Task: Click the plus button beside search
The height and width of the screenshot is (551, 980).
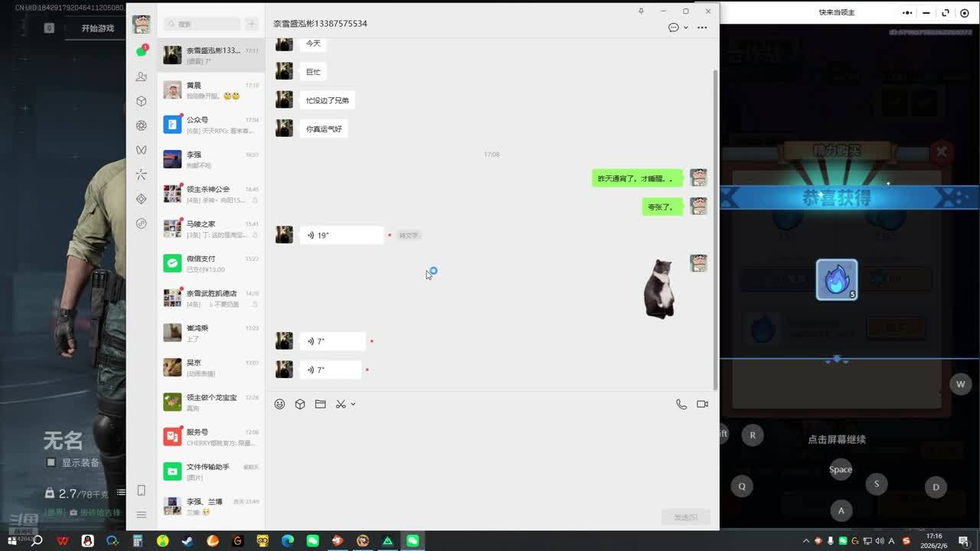Action: 251,24
